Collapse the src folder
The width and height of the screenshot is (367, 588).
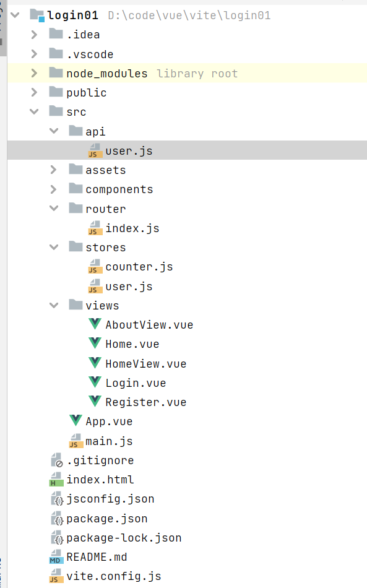coord(34,111)
